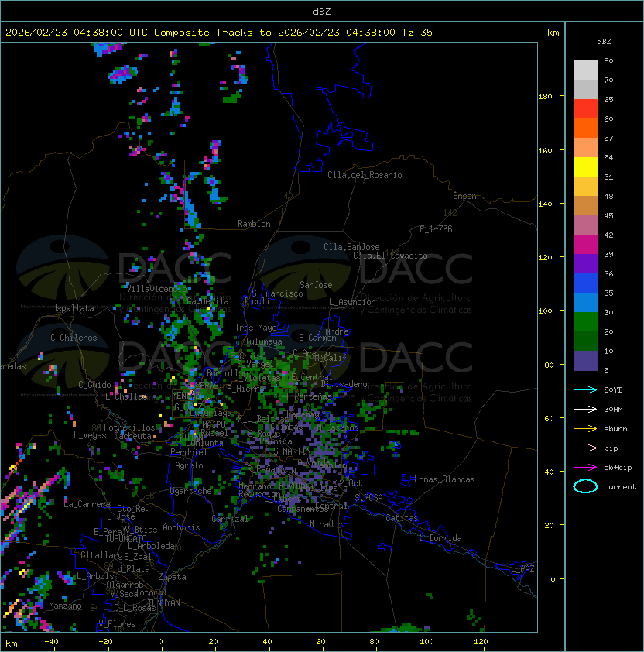644x652 pixels.
Task: Select the magenta 39-42 dBZ color band
Action: tap(585, 245)
